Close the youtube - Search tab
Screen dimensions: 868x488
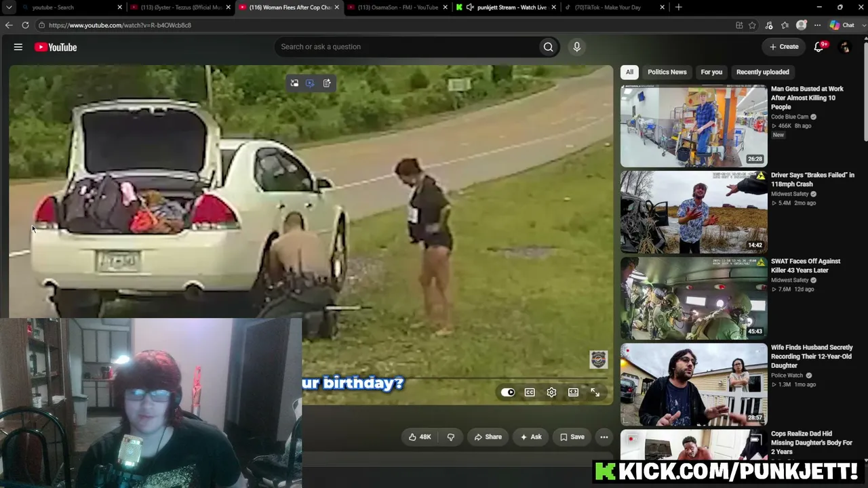120,7
